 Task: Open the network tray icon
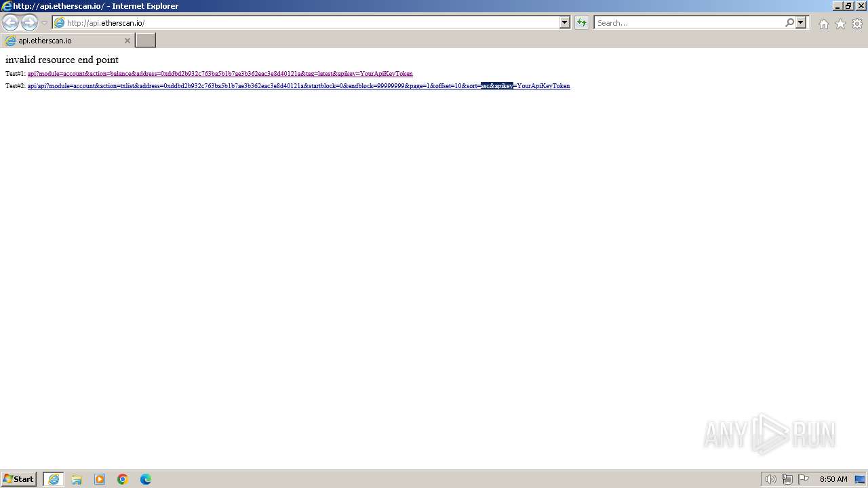pyautogui.click(x=787, y=479)
